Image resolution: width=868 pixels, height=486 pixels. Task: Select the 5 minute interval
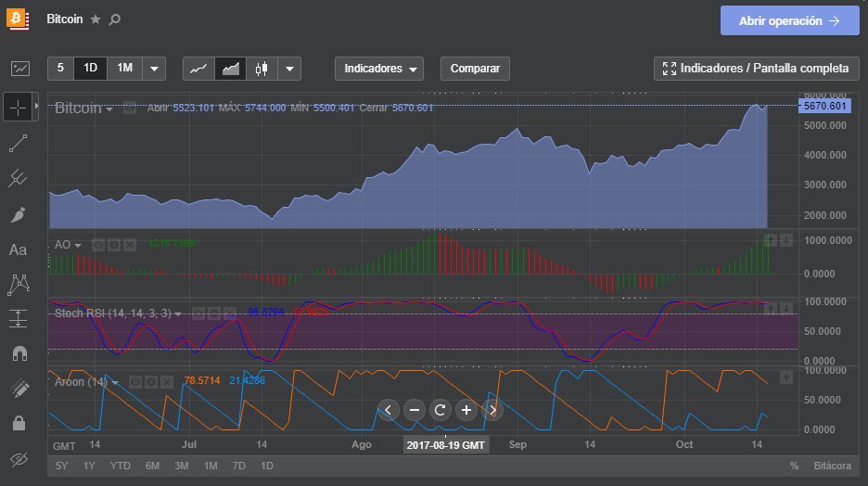(60, 68)
